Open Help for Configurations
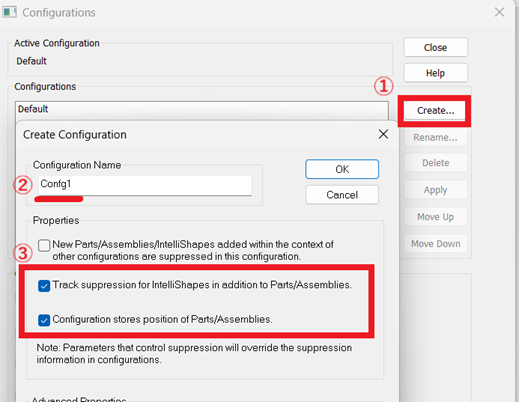519x402 pixels. pyautogui.click(x=436, y=73)
